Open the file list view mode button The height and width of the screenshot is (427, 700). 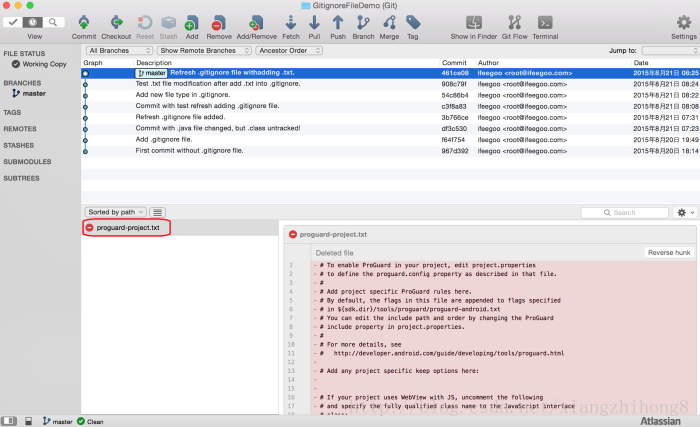tap(158, 212)
